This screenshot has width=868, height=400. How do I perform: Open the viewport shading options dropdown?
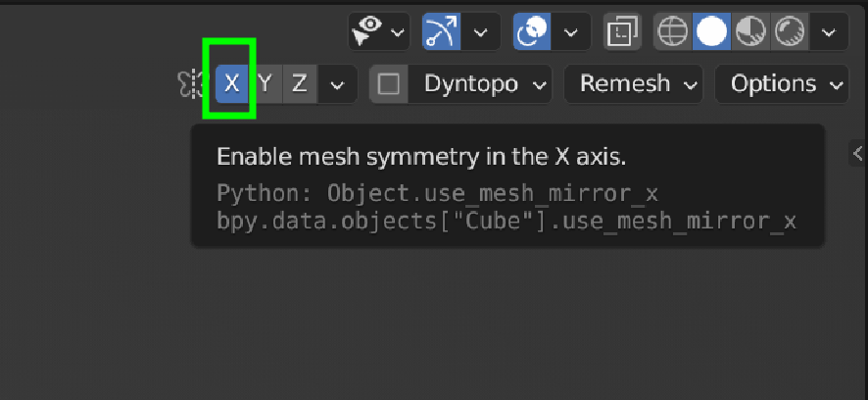pos(829,32)
